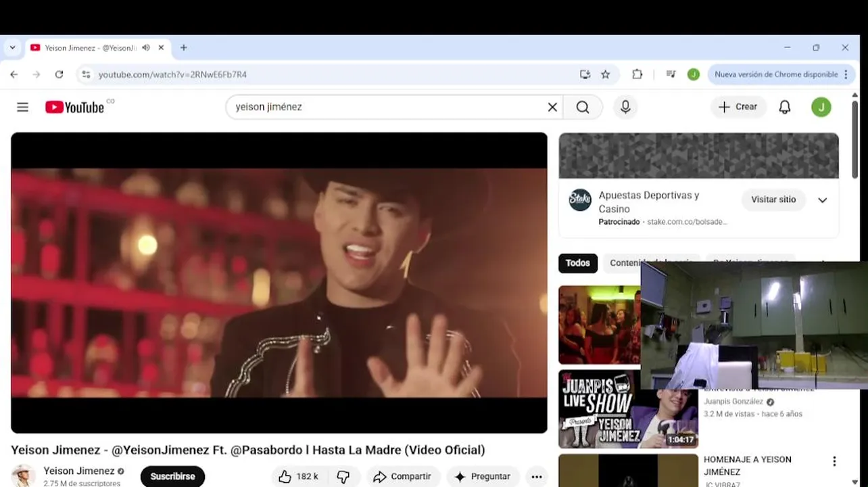Screen dimensions: 868x487
Task: Mute the tab via speaker icon
Action: click(x=145, y=48)
